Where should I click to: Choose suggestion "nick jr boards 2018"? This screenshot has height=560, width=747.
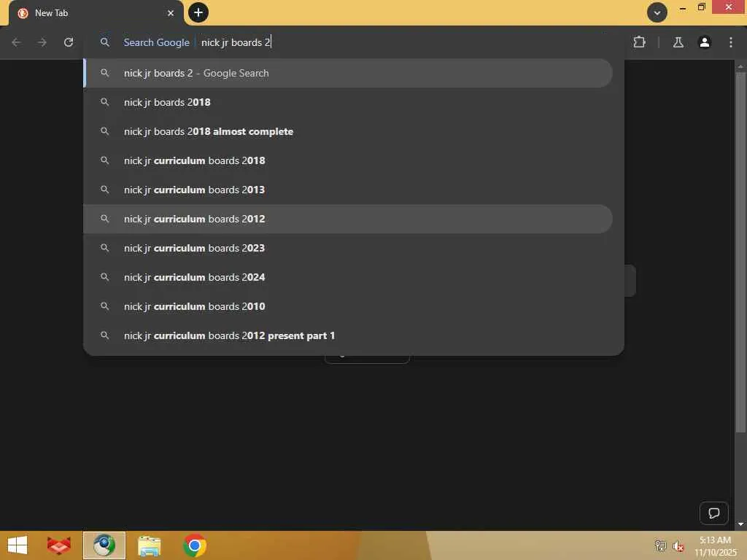348,102
